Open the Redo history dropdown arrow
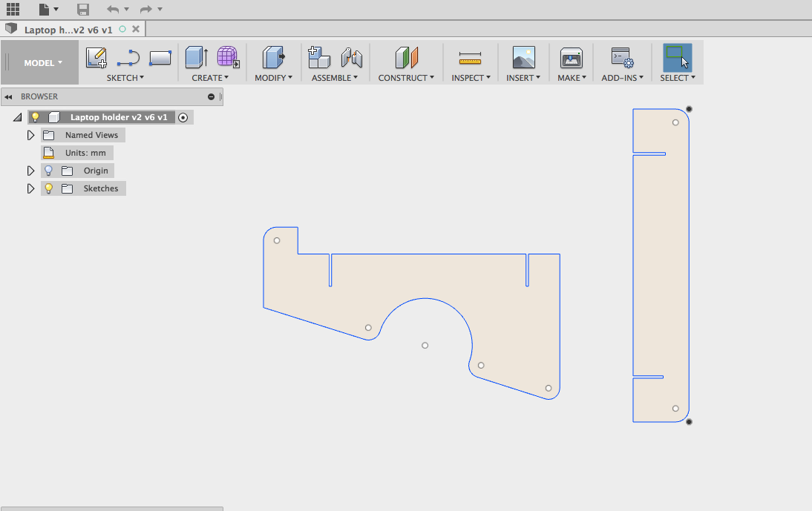 (x=160, y=9)
